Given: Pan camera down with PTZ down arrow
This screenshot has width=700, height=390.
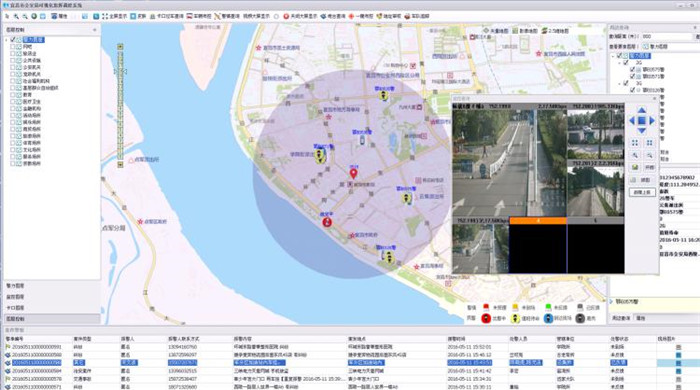Looking at the screenshot, I should coord(642,130).
